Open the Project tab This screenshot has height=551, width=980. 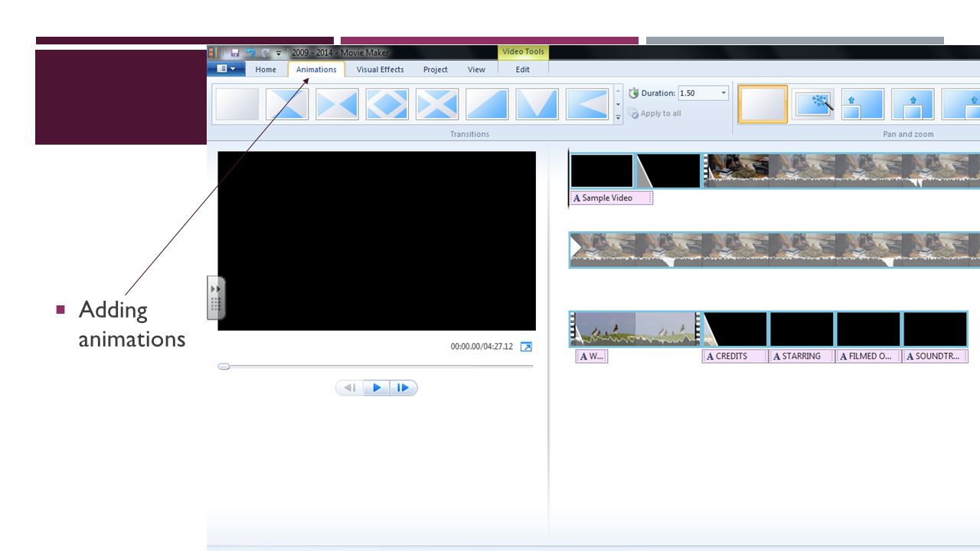point(436,70)
